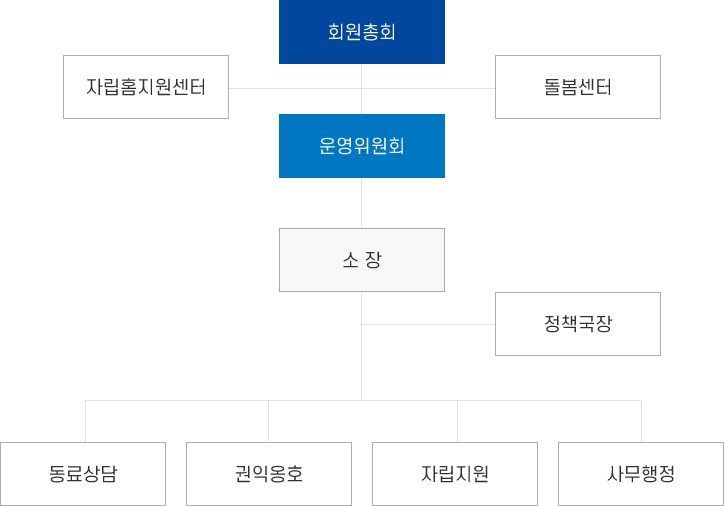Viewport: 724px width, 506px height.
Task: Click the 자립지원 department box
Action: (455, 474)
